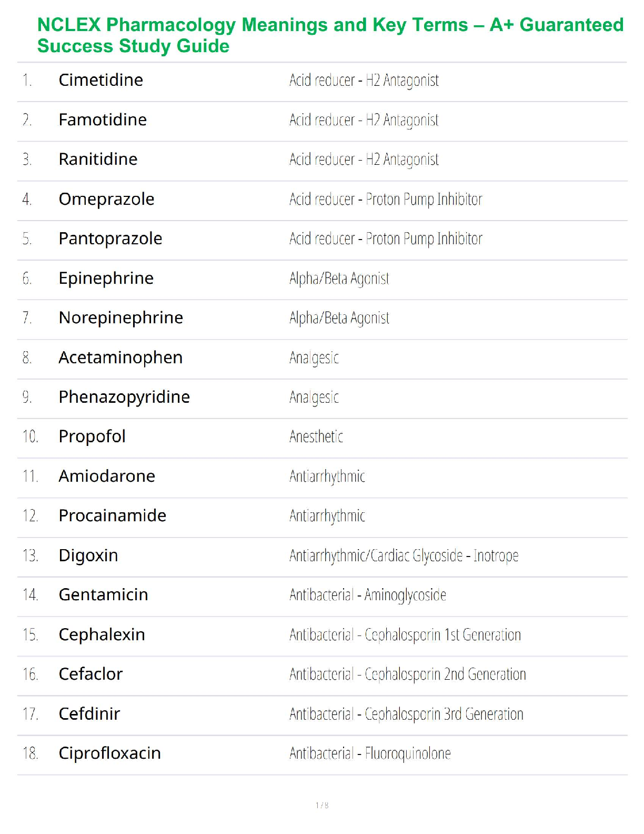
Task: Click the Anesthetic definition text
Action: (316, 436)
